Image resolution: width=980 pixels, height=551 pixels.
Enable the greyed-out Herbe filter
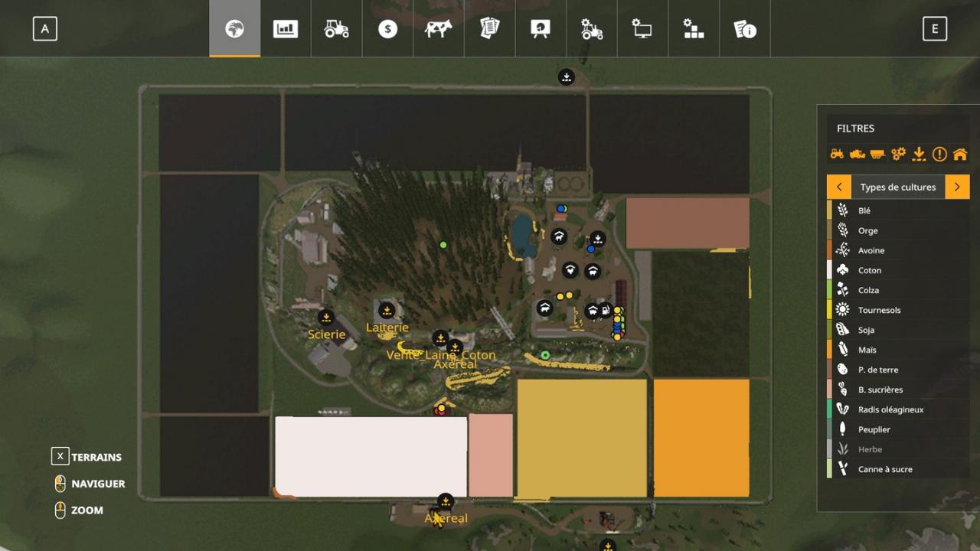coord(898,449)
